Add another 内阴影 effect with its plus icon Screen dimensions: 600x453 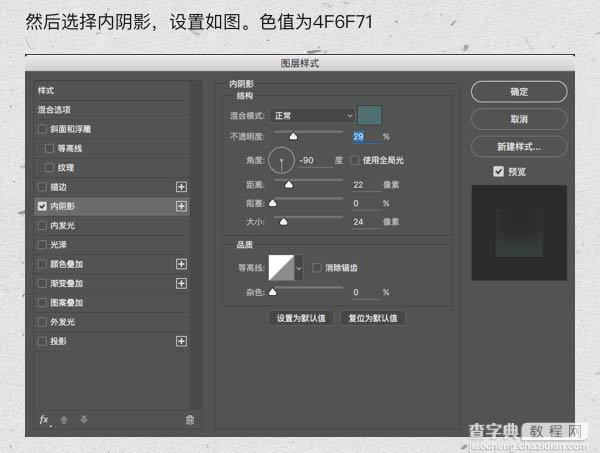181,206
